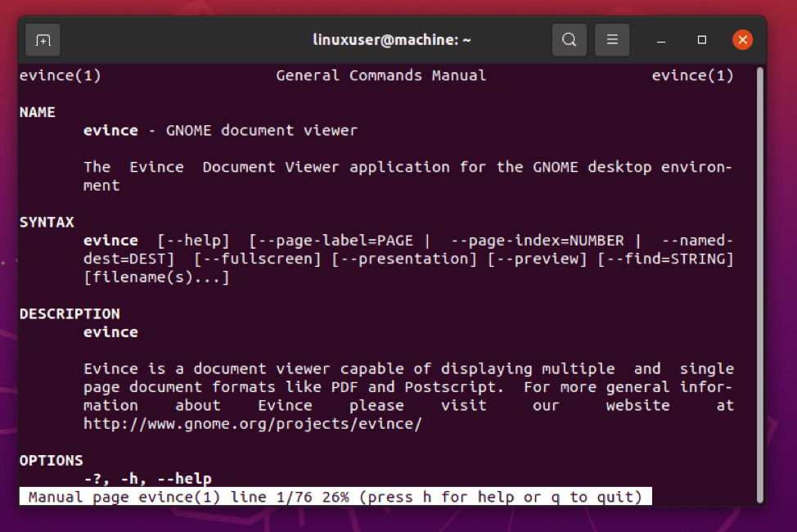Click 'GNOME document viewer' in NAME section
797x532 pixels.
coord(262,131)
